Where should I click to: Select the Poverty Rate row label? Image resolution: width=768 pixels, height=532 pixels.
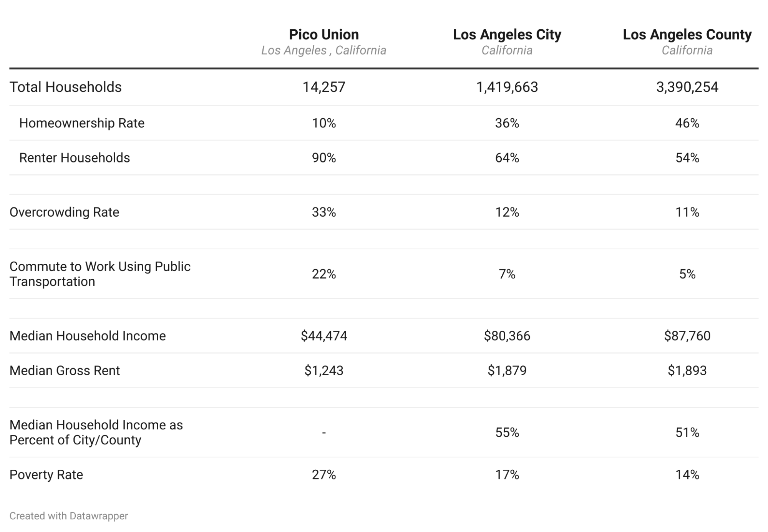(x=46, y=475)
